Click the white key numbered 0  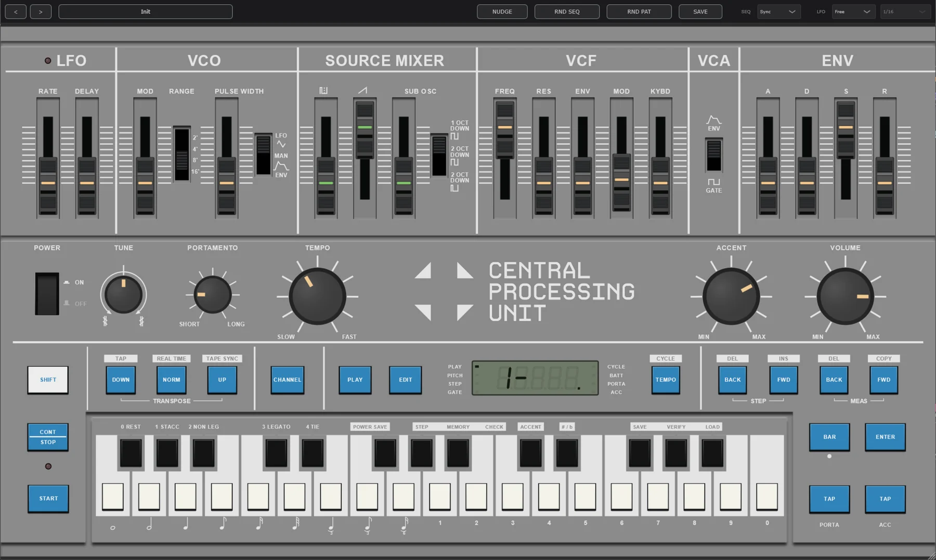[x=767, y=497]
